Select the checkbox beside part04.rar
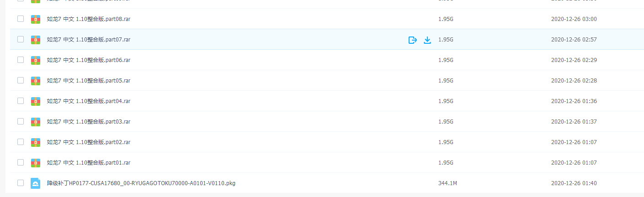 coord(21,101)
